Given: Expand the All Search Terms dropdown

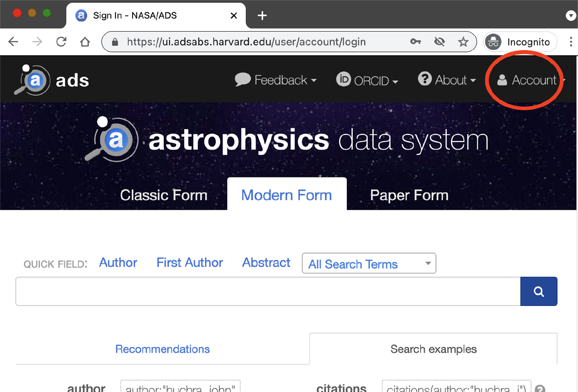Looking at the screenshot, I should click(369, 263).
